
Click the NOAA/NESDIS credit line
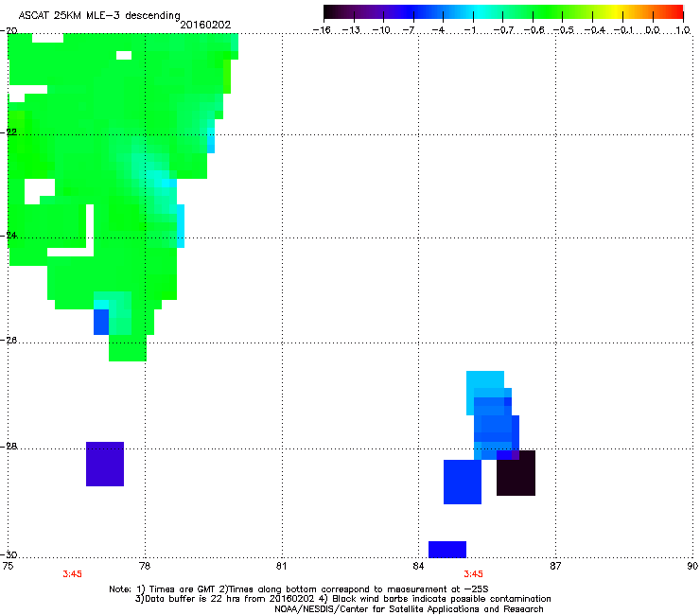tap(409, 609)
